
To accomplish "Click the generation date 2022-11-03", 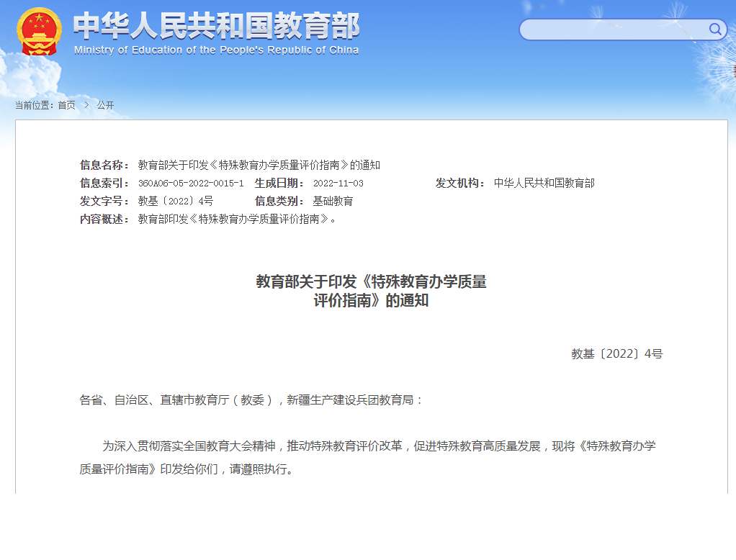I will point(338,183).
